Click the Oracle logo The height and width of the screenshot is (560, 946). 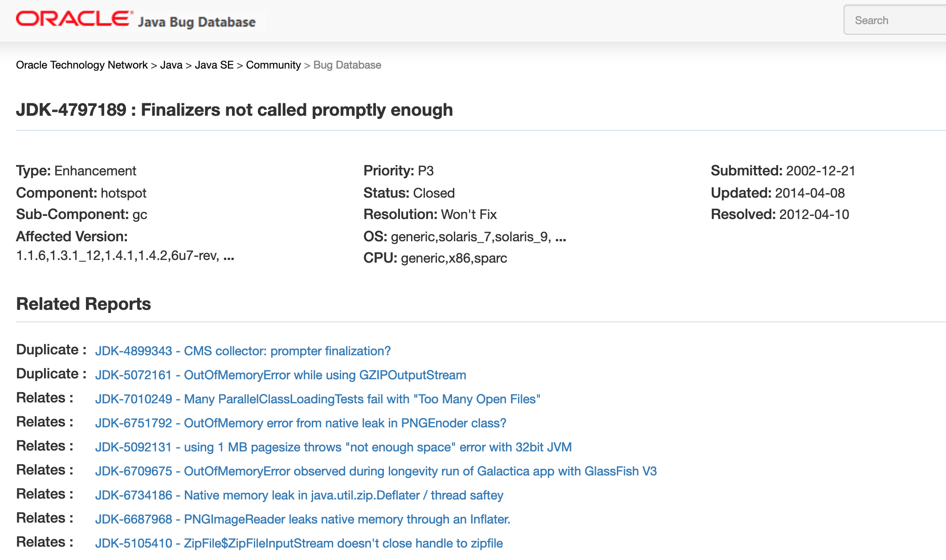pos(74,19)
